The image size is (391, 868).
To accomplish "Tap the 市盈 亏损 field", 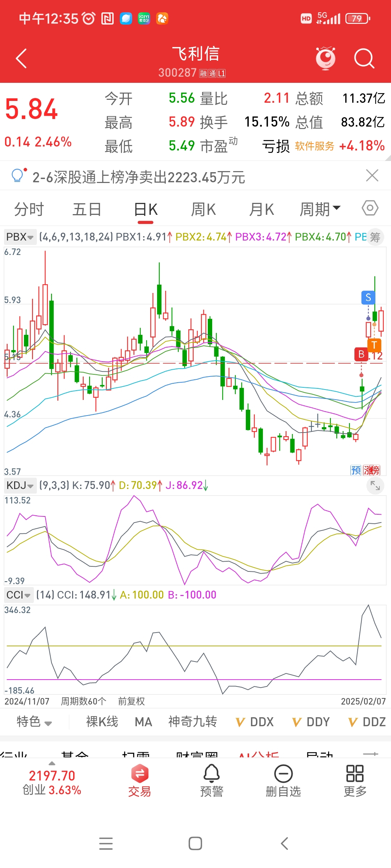I will pos(245,146).
